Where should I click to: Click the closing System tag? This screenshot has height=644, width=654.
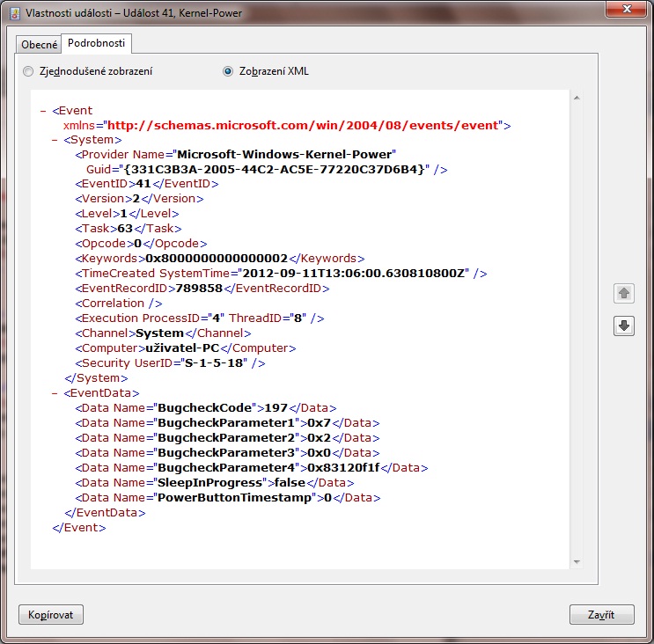pos(96,378)
